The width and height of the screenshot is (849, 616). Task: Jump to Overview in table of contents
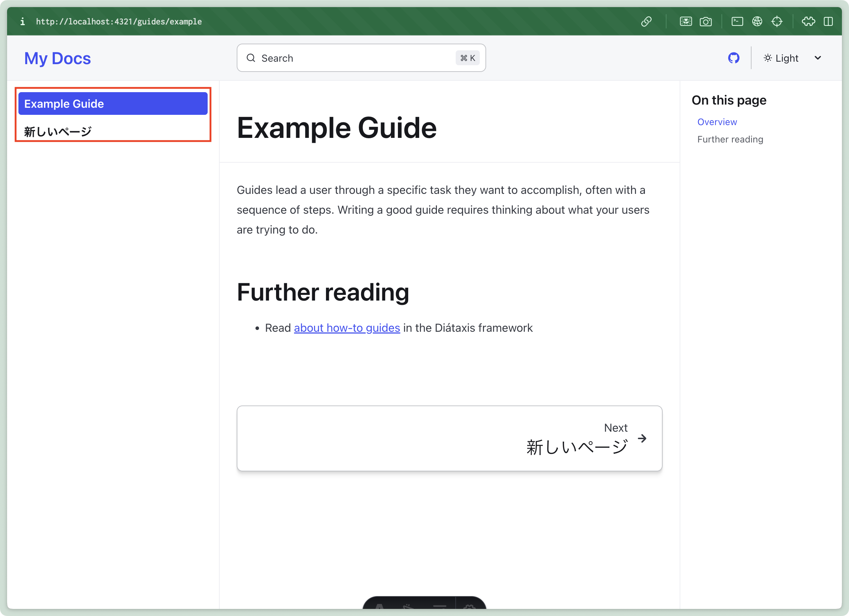point(717,122)
